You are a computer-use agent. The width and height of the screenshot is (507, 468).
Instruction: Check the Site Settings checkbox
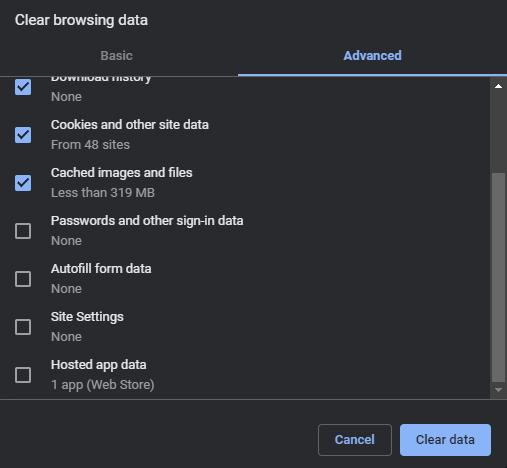click(x=23, y=327)
